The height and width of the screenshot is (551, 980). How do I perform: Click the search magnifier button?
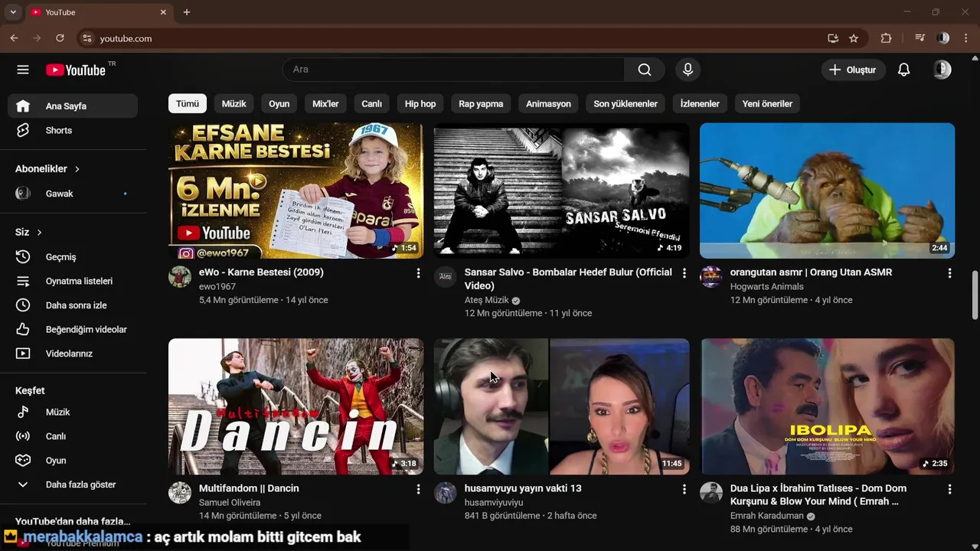tap(645, 70)
